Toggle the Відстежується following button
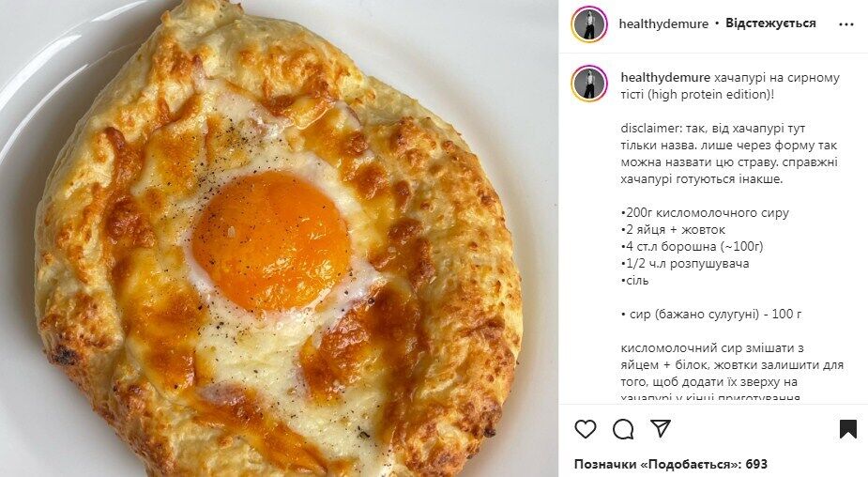The image size is (868, 477). [x=770, y=23]
